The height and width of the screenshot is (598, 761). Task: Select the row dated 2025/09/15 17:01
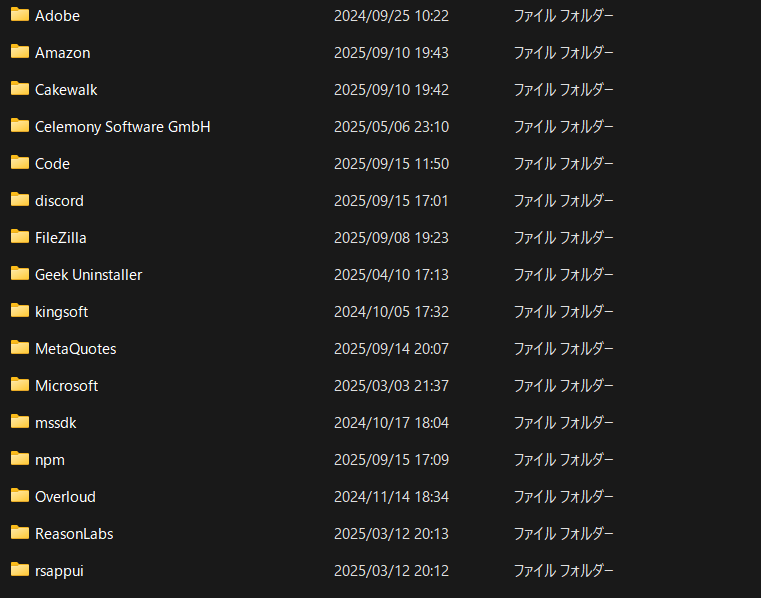coord(391,201)
